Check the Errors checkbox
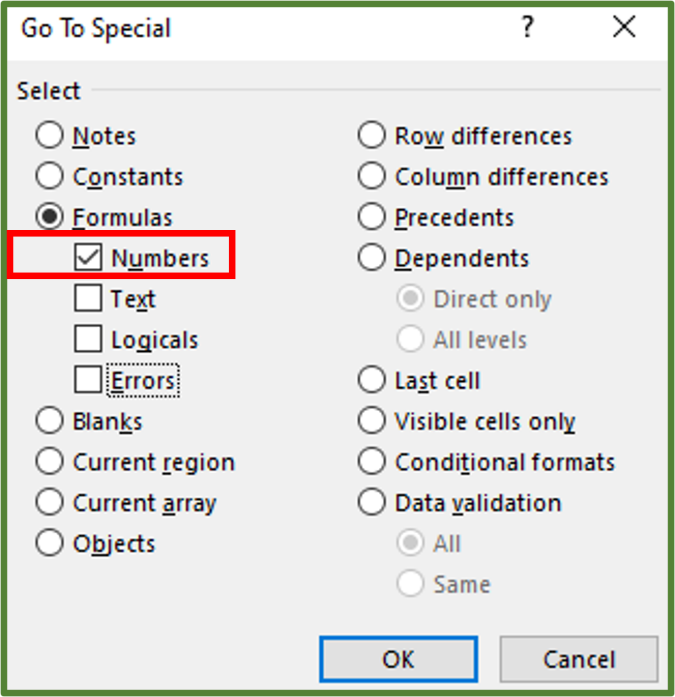The image size is (675, 697). tap(89, 380)
